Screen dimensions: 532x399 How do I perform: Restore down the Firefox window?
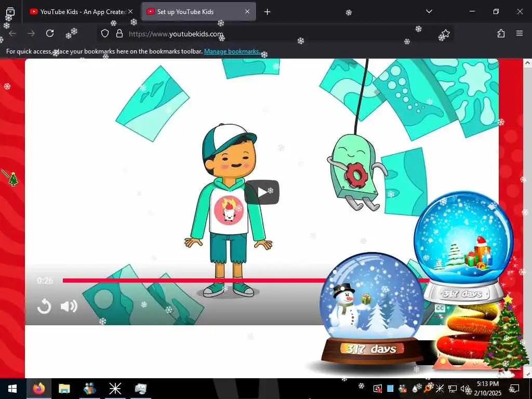[x=496, y=11]
